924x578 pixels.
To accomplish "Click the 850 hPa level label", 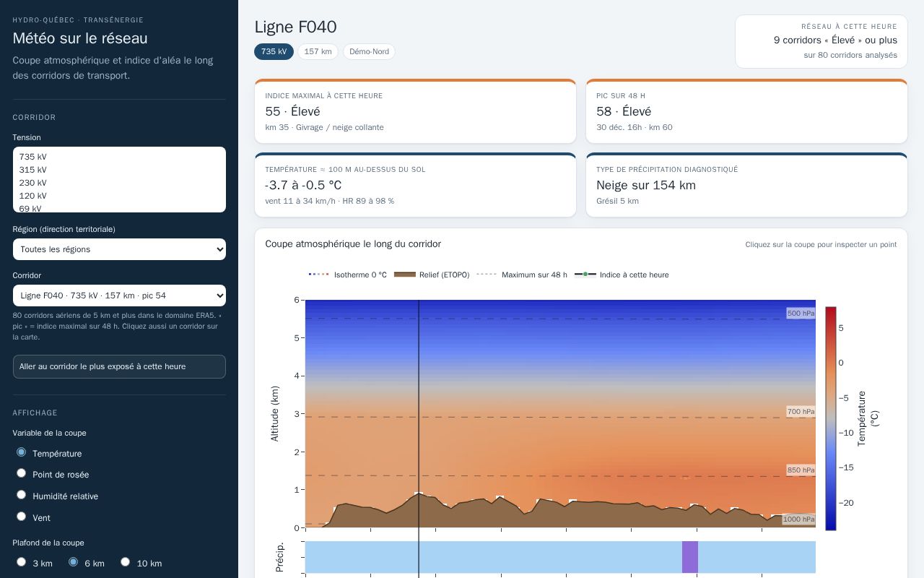I will (801, 470).
